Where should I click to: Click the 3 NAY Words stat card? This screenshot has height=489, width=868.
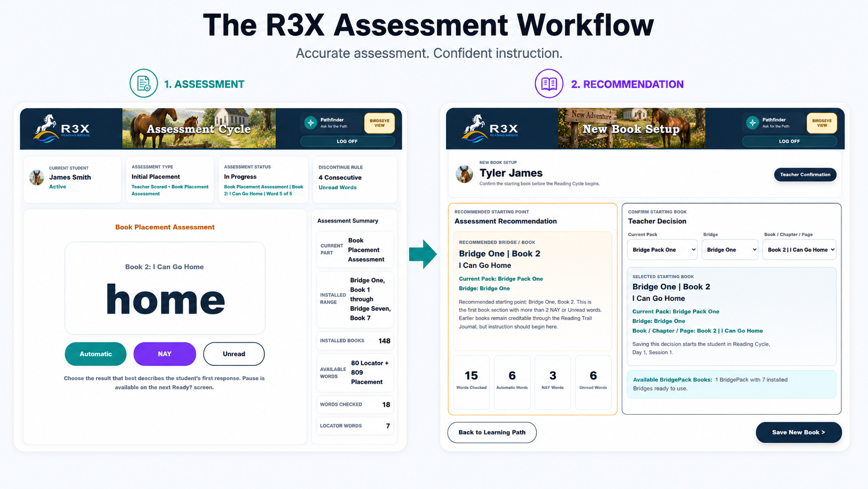(552, 382)
